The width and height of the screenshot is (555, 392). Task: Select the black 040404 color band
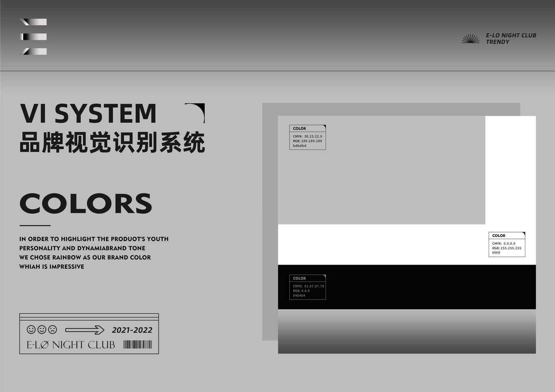coord(407,287)
